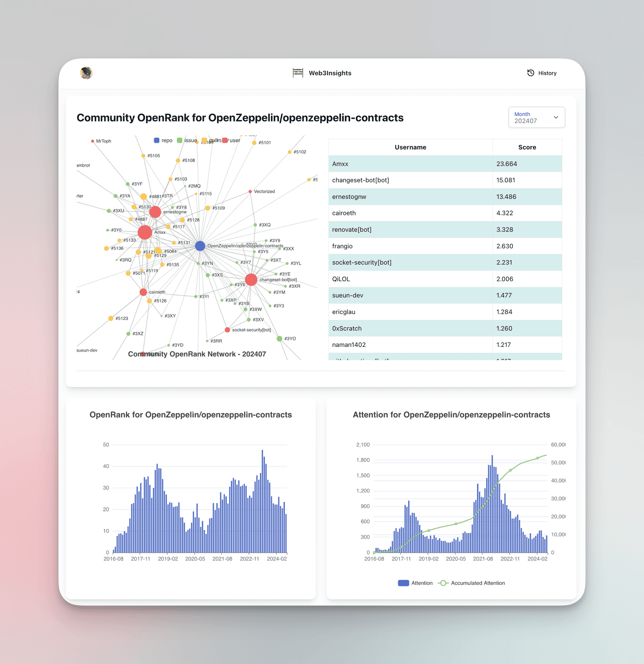Click the Community OpenRank Network - 202407 title
The image size is (644, 664).
(197, 354)
